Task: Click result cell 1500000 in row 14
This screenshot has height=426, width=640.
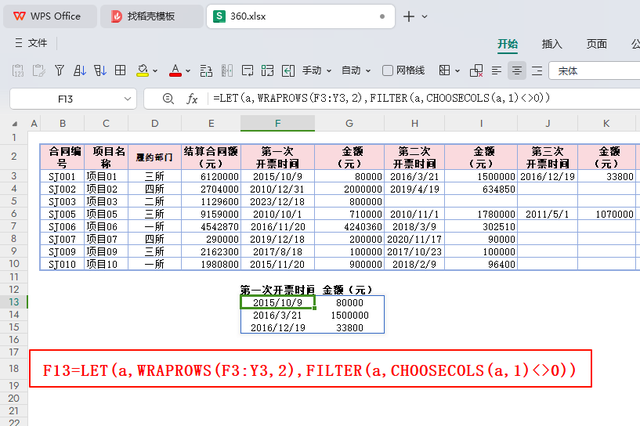Action: pyautogui.click(x=349, y=315)
